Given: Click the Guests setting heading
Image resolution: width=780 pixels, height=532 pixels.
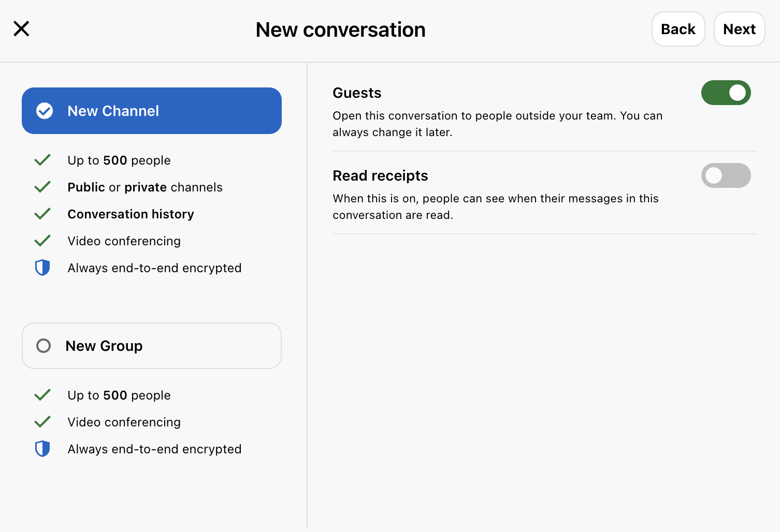Looking at the screenshot, I should click(x=357, y=93).
